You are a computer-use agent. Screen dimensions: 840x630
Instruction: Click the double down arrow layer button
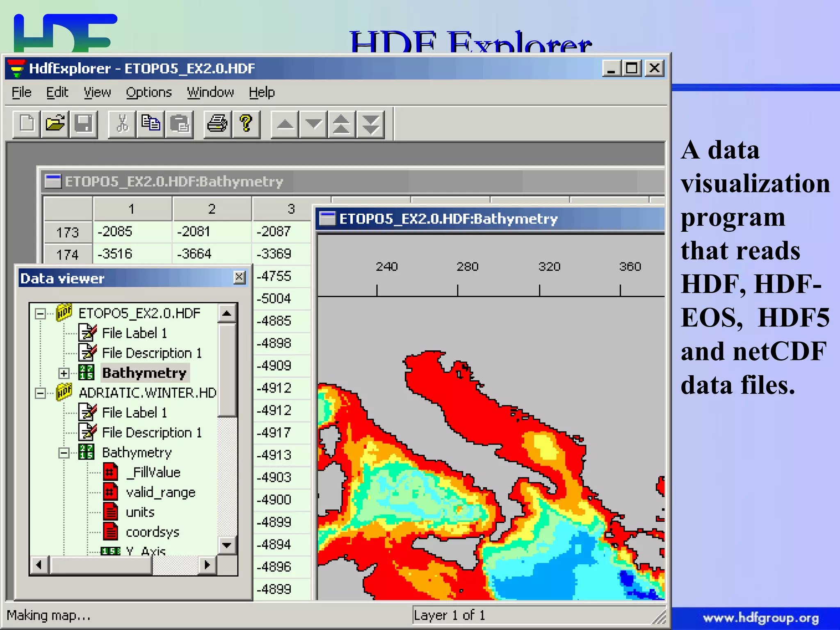point(371,124)
